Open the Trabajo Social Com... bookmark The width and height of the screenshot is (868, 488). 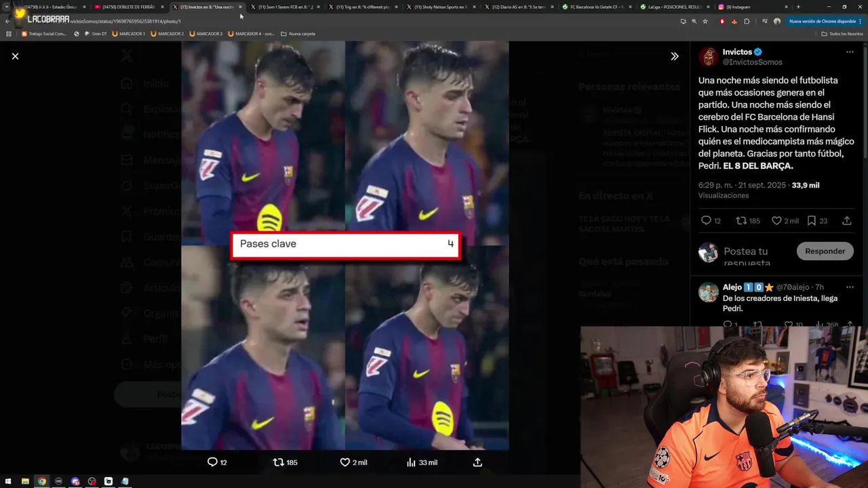[x=44, y=33]
